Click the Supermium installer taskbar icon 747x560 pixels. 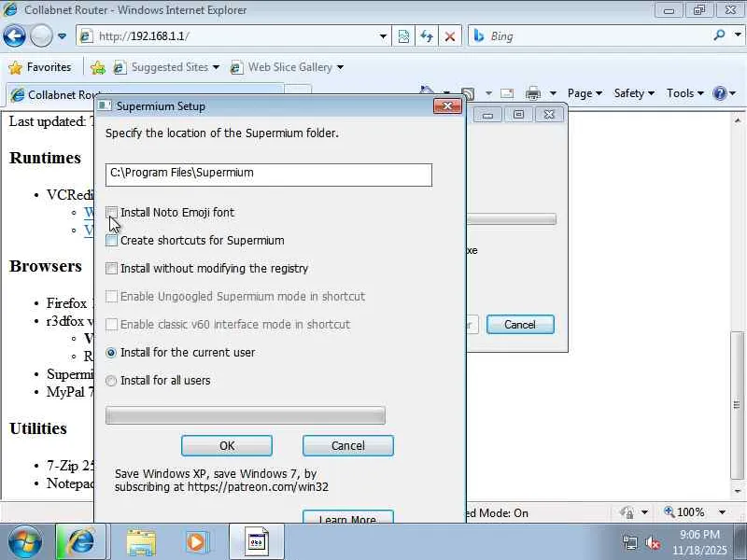pyautogui.click(x=258, y=542)
